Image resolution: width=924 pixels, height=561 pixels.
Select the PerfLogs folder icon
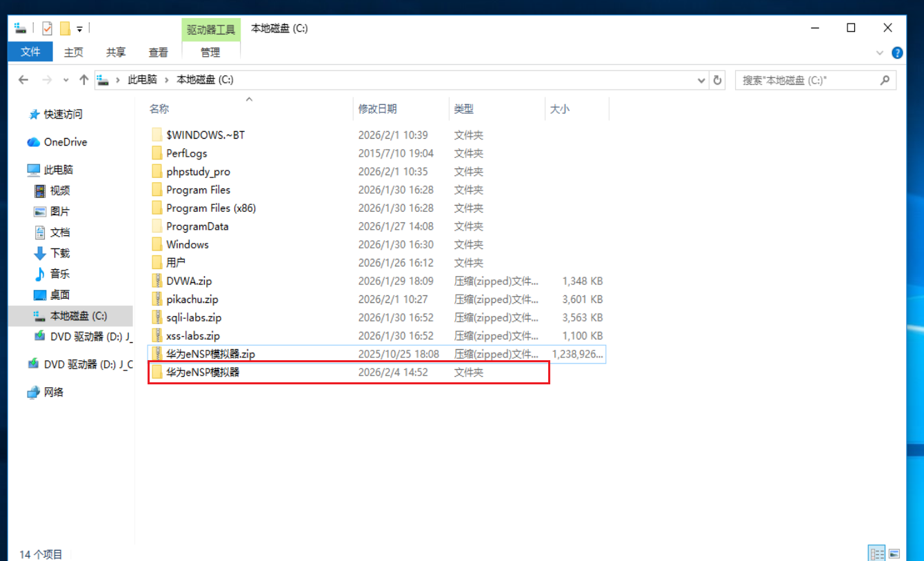pos(157,153)
